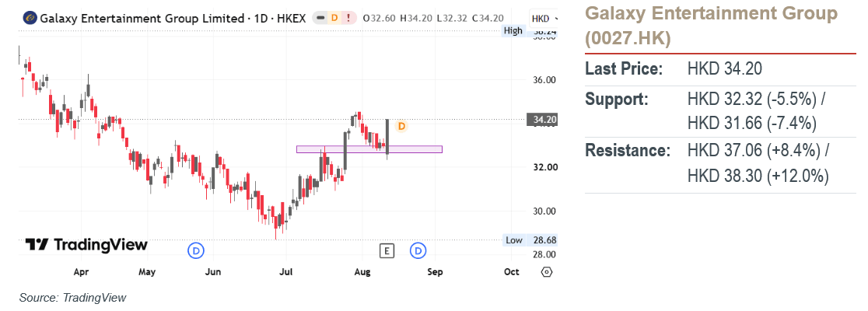The image size is (868, 311).
Task: Click the dividend D marker below June
Action: [x=196, y=250]
